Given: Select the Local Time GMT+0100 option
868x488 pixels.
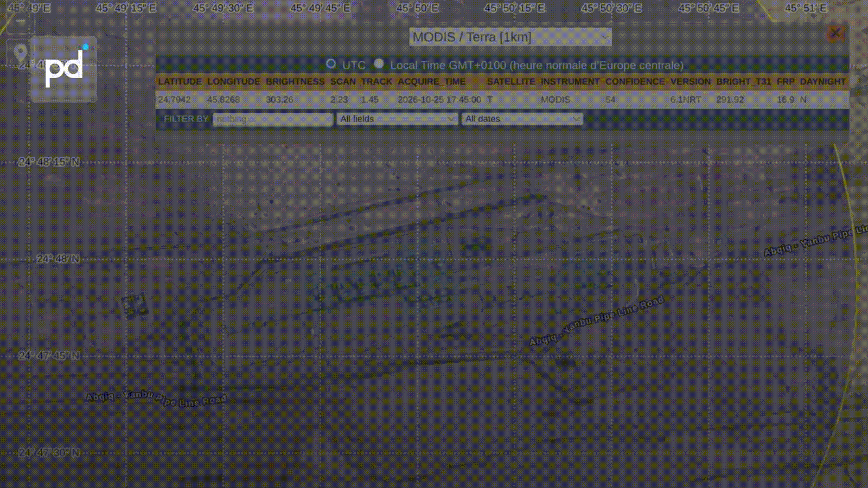Looking at the screenshot, I should (379, 64).
